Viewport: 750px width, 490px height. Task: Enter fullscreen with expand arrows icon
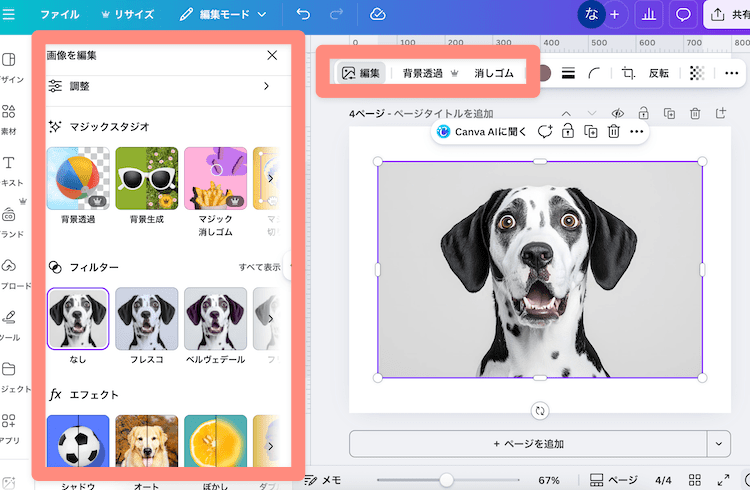click(x=723, y=480)
